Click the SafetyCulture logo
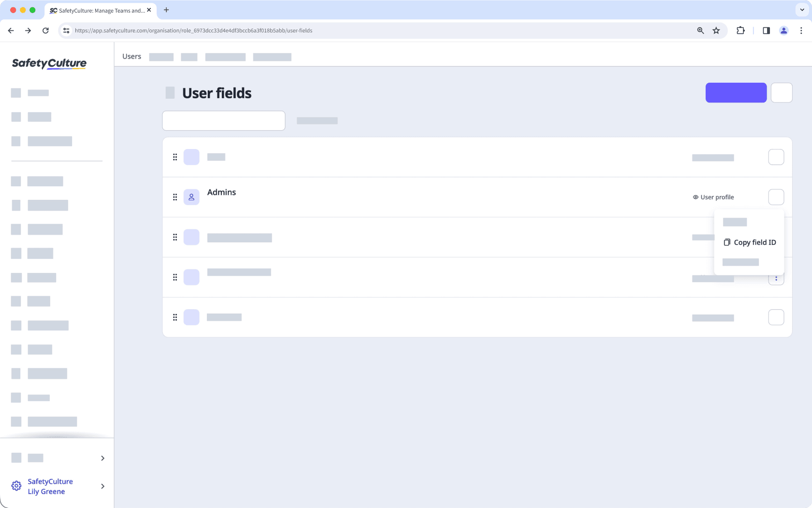812x508 pixels. tap(49, 63)
